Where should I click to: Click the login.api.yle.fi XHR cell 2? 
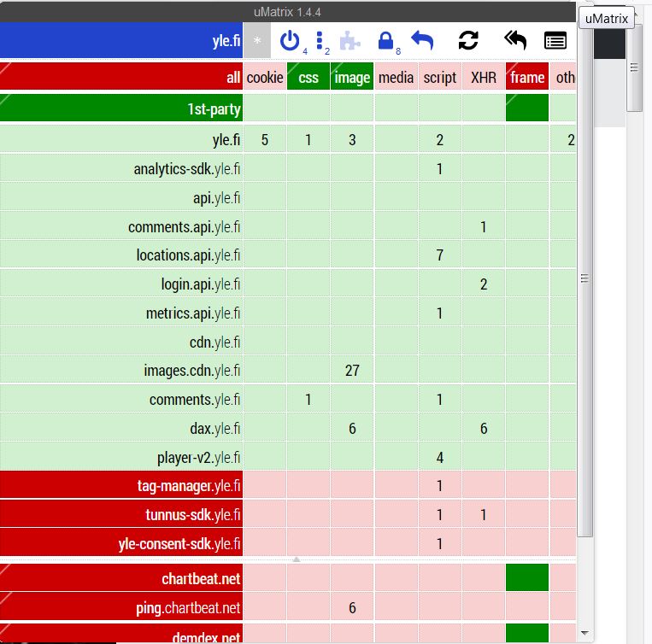[x=484, y=284]
